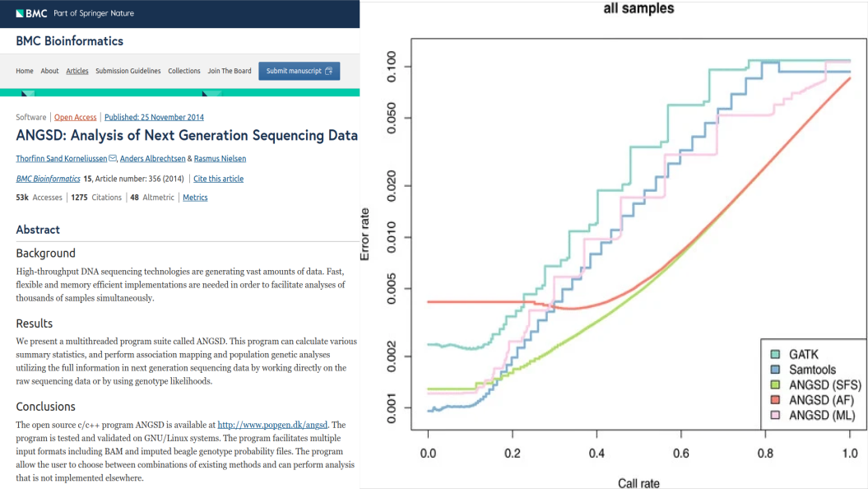Screen dimensions: 868x489
Task: Click the Published: 25 November 2014 link
Action: pyautogui.click(x=154, y=118)
